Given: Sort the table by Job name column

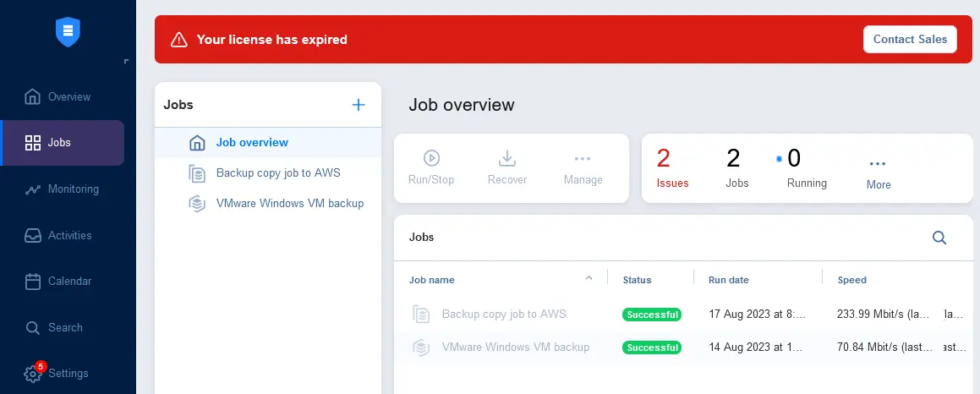Looking at the screenshot, I should pos(432,280).
